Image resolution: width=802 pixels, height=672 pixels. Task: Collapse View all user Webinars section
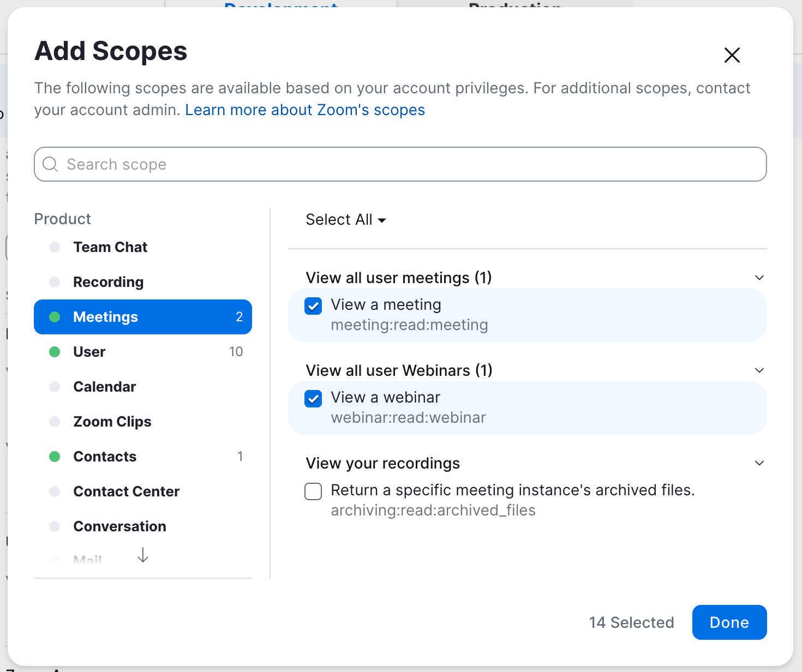759,370
